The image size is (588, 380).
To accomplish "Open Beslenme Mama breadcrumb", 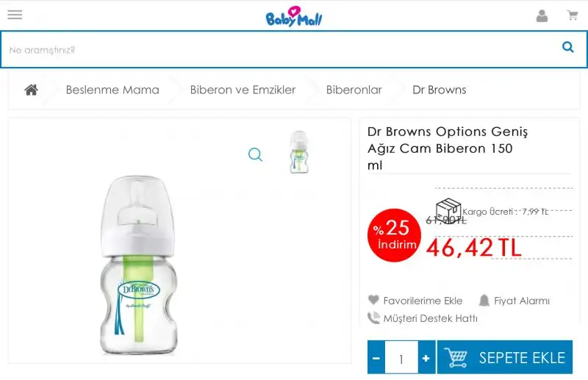I will pyautogui.click(x=112, y=90).
